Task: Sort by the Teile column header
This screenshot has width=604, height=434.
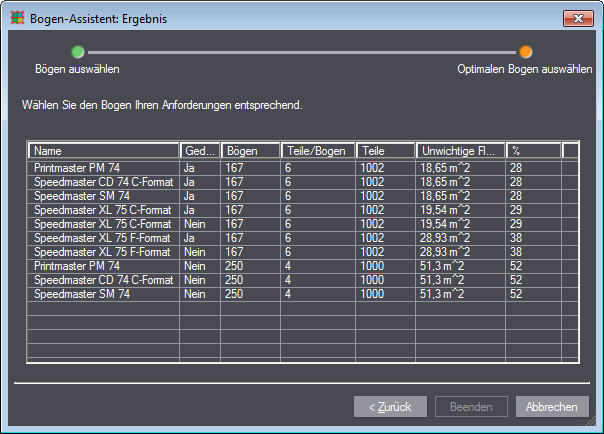Action: click(386, 151)
